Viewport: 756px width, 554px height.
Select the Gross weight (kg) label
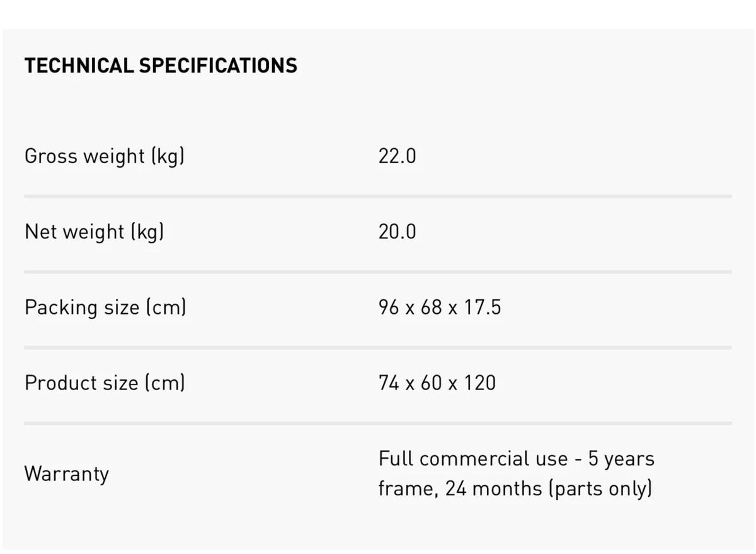point(105,156)
